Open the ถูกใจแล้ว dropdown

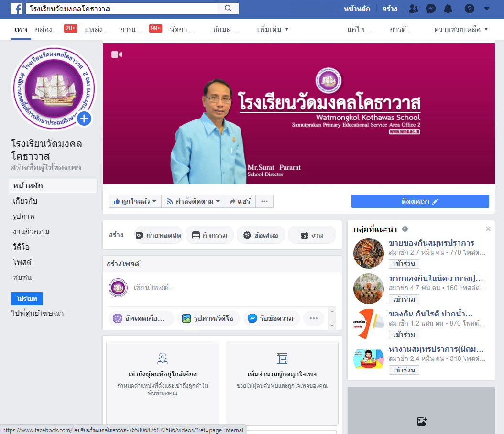[135, 201]
